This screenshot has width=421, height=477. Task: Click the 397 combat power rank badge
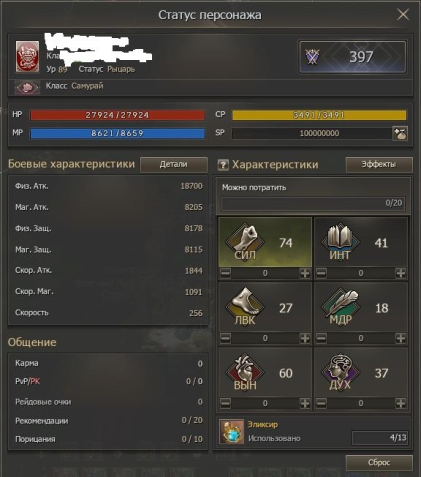pos(353,57)
